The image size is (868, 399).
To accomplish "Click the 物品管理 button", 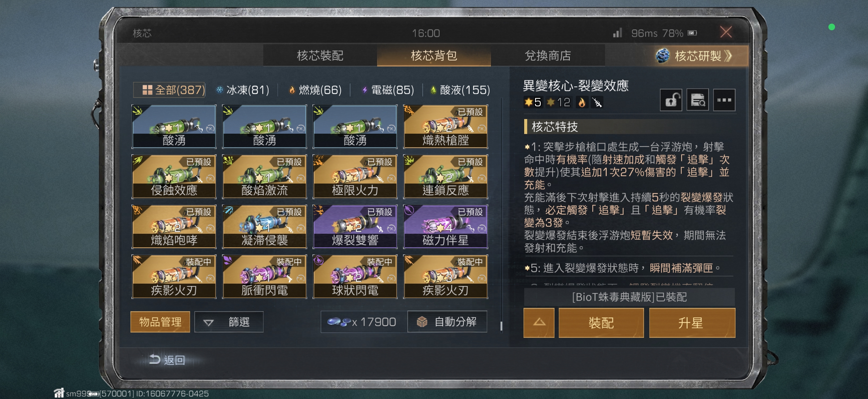I will pos(160,322).
